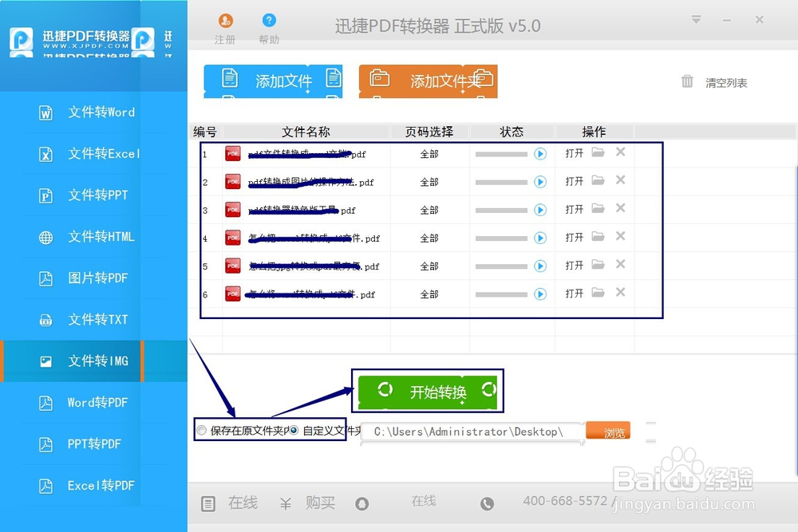Select 文件转HTML in sidebar
Screen dimensions: 798x532
point(94,237)
